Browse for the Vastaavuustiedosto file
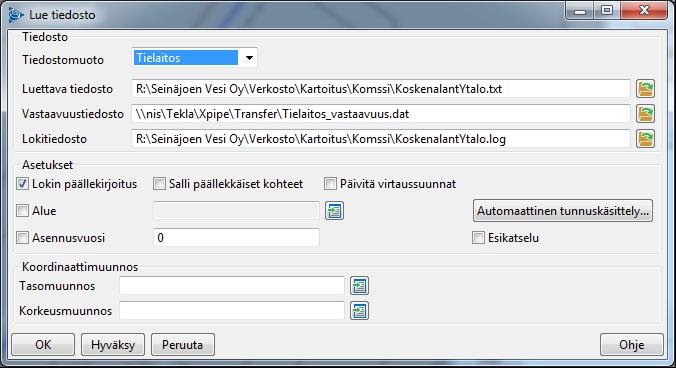 click(645, 114)
